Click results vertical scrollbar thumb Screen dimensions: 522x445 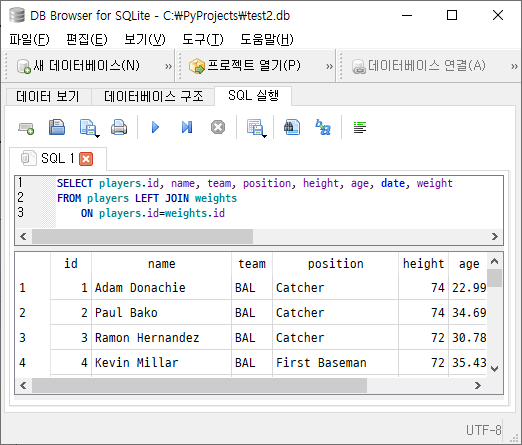[x=495, y=278]
